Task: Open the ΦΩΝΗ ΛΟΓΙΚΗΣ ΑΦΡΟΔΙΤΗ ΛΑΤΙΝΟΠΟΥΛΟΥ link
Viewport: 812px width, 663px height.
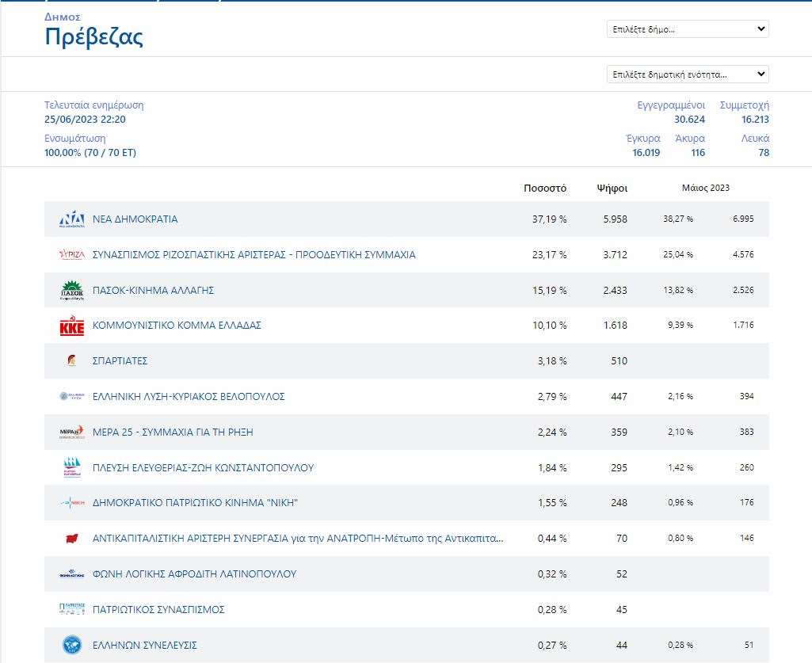Action: tap(194, 574)
